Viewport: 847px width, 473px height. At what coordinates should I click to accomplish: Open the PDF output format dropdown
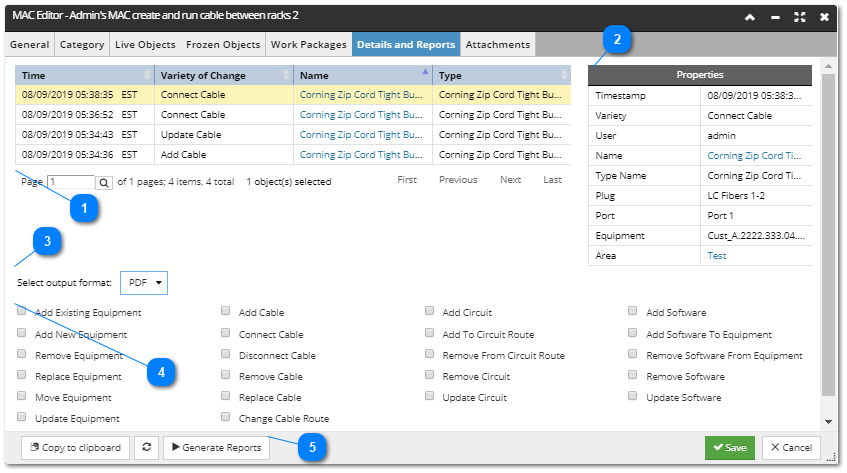144,283
